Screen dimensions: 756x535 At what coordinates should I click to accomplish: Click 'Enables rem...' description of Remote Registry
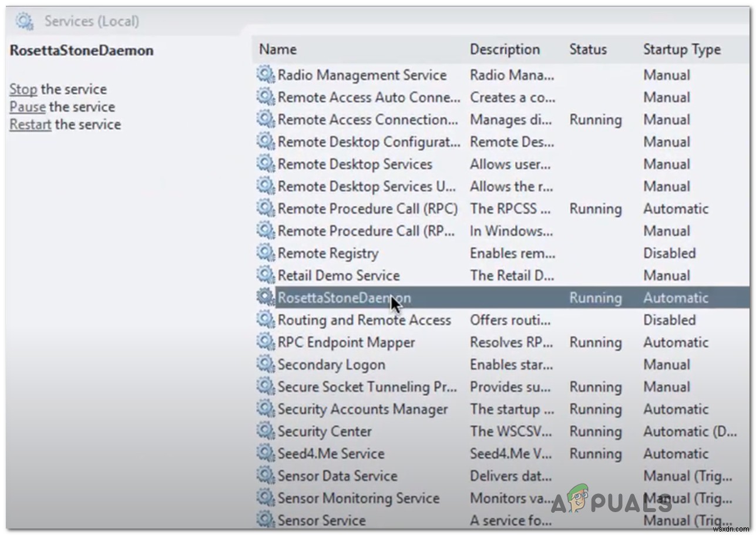[x=512, y=254]
